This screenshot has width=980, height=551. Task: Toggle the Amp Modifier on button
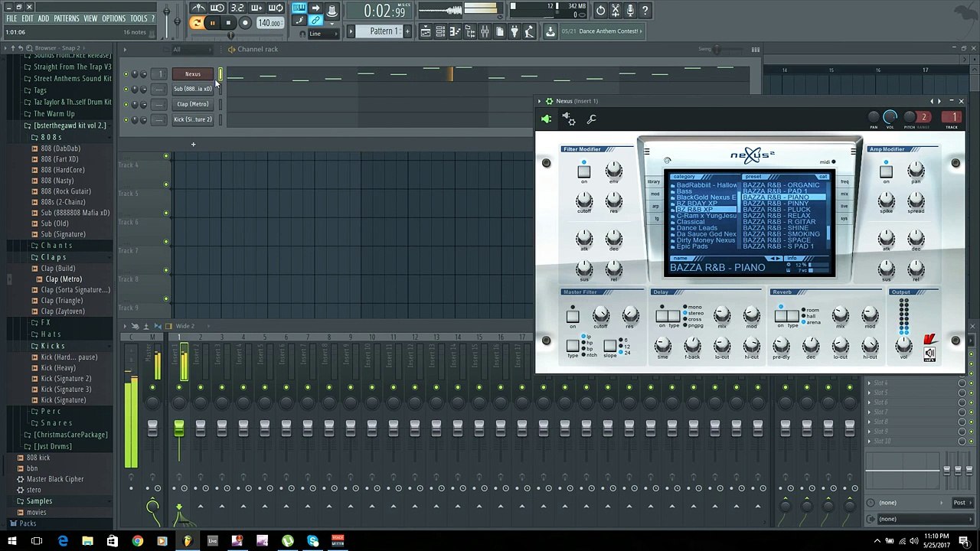(886, 171)
